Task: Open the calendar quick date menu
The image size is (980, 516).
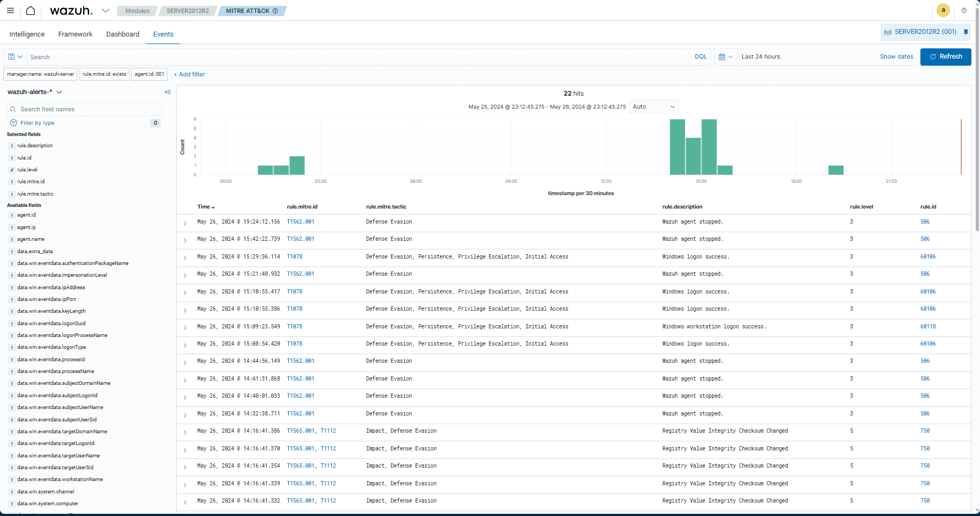Action: click(x=725, y=56)
